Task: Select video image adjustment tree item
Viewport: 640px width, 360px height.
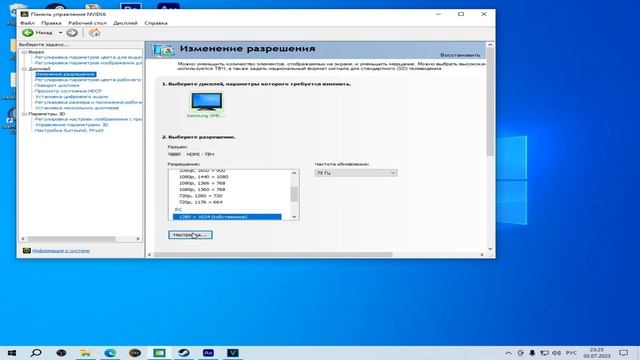Action: [88, 63]
